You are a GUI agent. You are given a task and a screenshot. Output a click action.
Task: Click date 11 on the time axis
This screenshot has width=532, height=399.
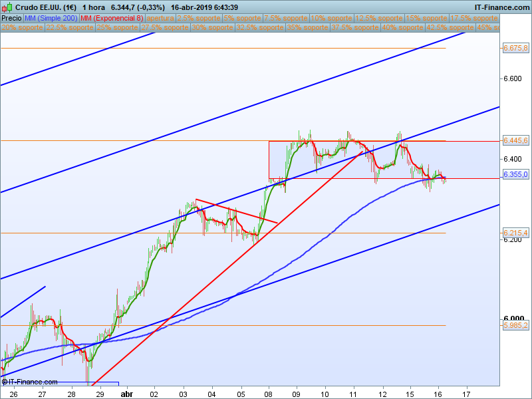[x=354, y=394]
